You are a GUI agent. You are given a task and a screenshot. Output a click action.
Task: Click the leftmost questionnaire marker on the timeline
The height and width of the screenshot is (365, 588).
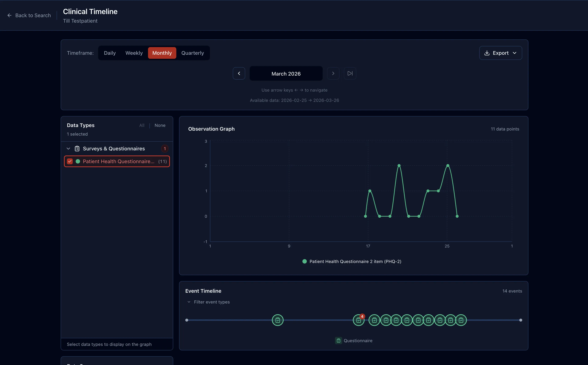click(277, 320)
